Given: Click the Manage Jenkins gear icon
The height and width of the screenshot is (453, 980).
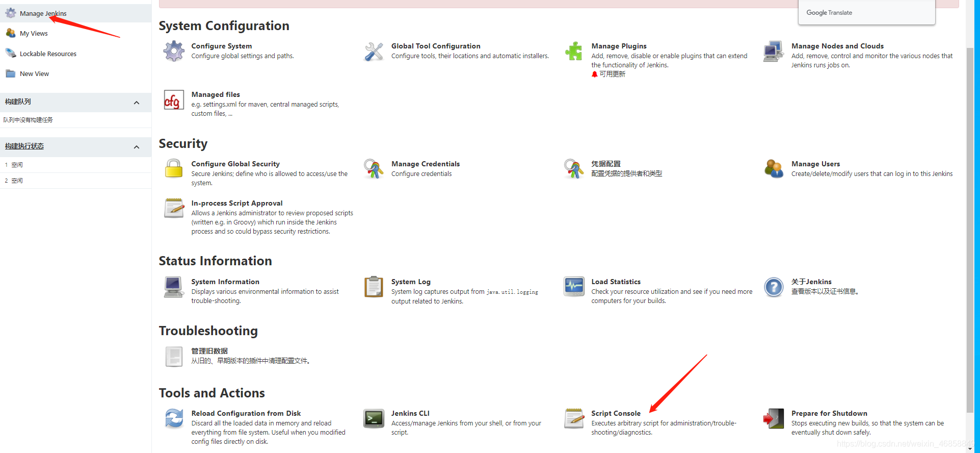Looking at the screenshot, I should click(11, 13).
